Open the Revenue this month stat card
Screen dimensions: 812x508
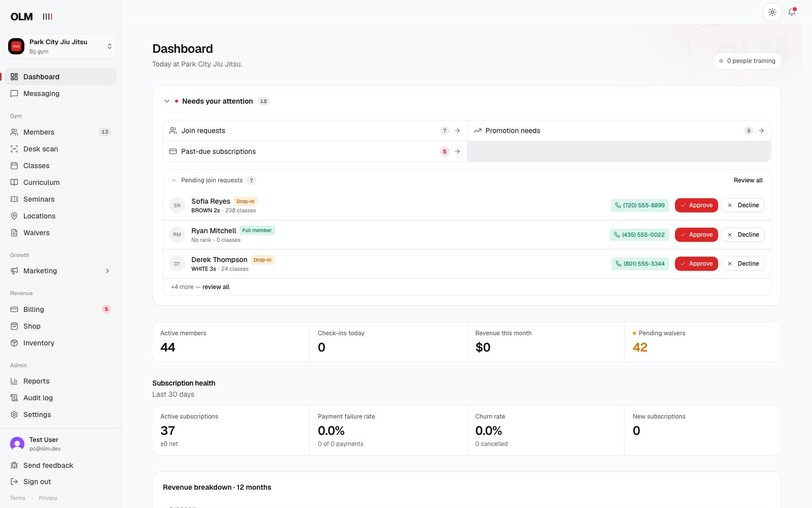click(x=546, y=342)
